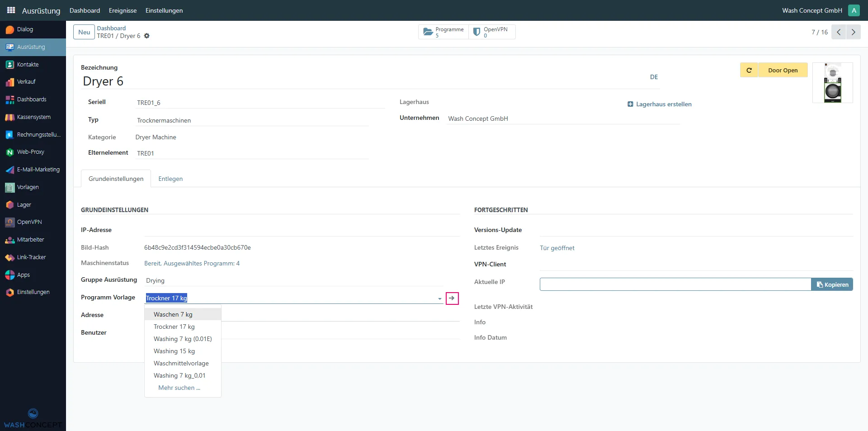868x431 pixels.
Task: Click the refresh icon beside Door Open
Action: point(749,70)
